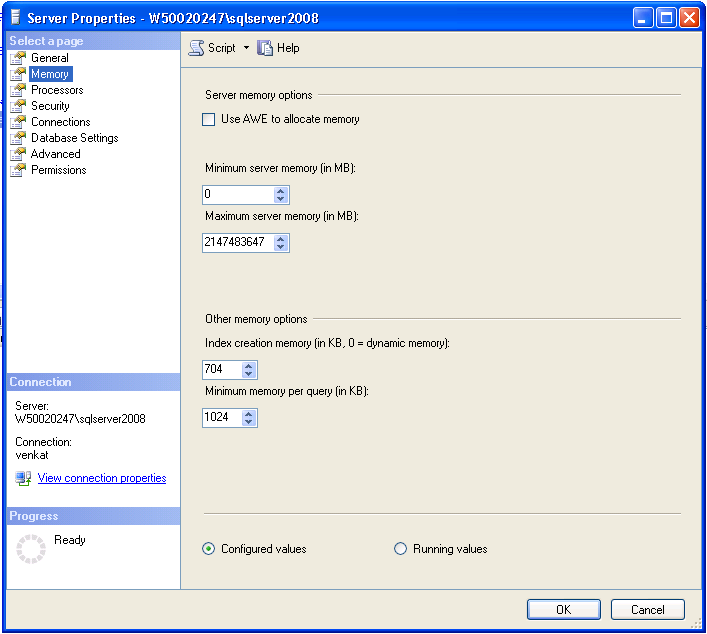Open Database Settings page
707x634 pixels.
click(75, 138)
